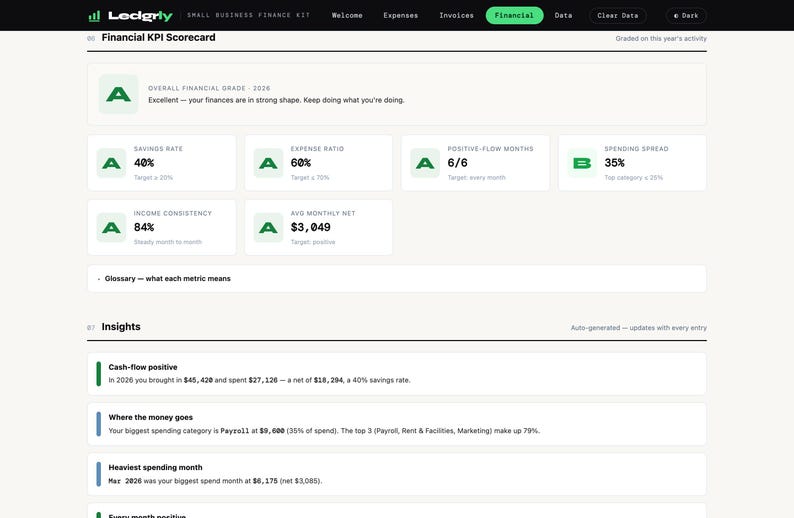Screen dimensions: 794x518
Task: Click the Payroll category name in insights
Action: (234, 431)
